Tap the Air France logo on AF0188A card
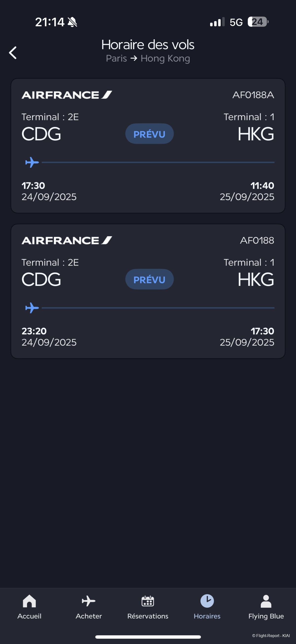 (67, 95)
